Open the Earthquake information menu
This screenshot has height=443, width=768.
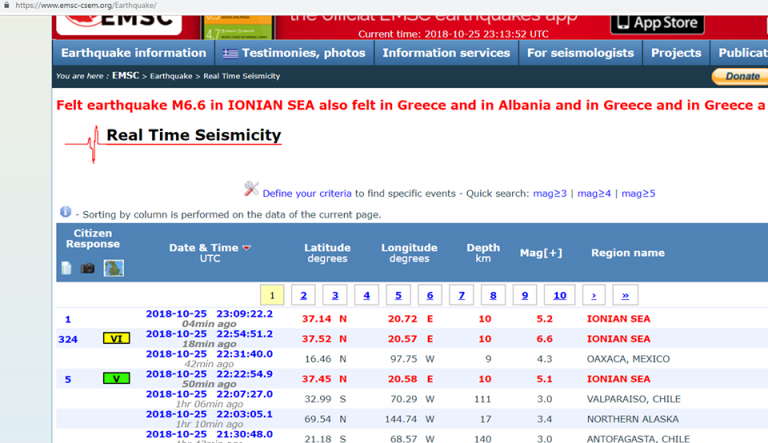click(133, 53)
